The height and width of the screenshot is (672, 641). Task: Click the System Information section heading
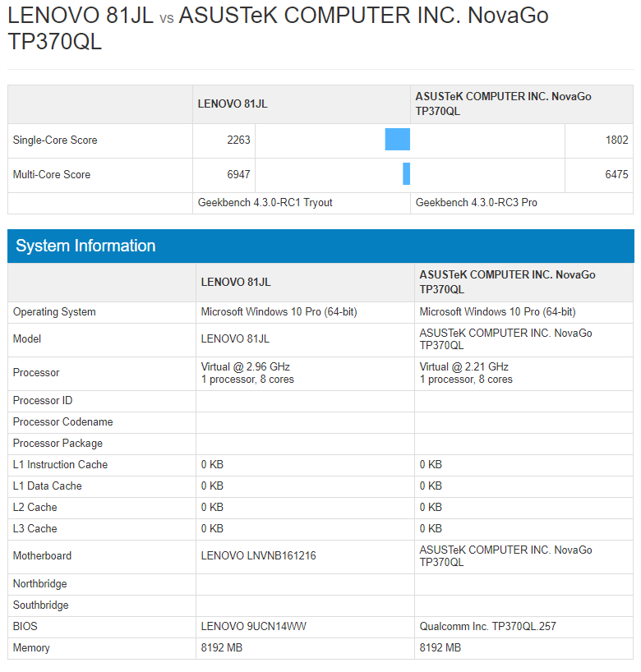tap(85, 246)
